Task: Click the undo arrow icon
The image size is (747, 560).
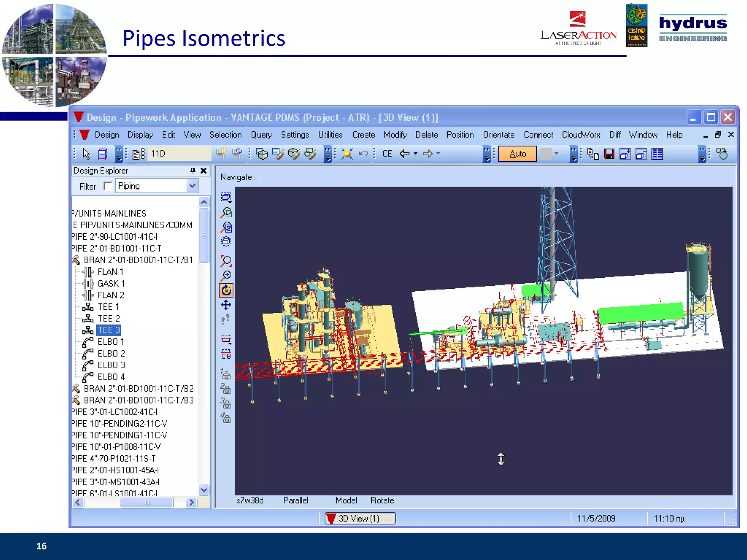Action: (363, 153)
